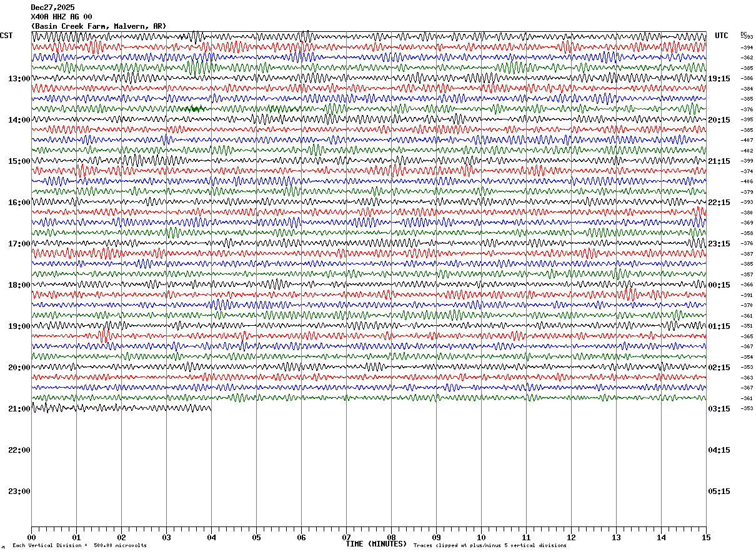Click the minute axis tick label 14
756x554 pixels.
[661, 537]
